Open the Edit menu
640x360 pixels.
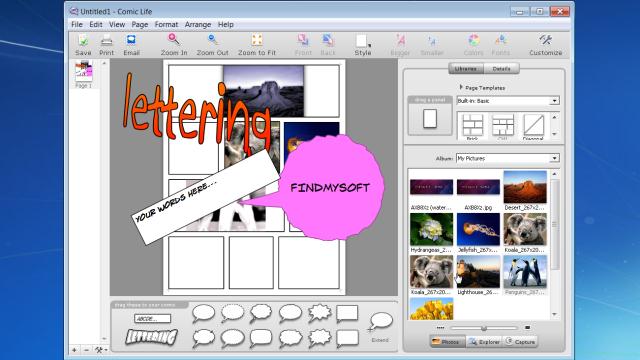tap(96, 24)
